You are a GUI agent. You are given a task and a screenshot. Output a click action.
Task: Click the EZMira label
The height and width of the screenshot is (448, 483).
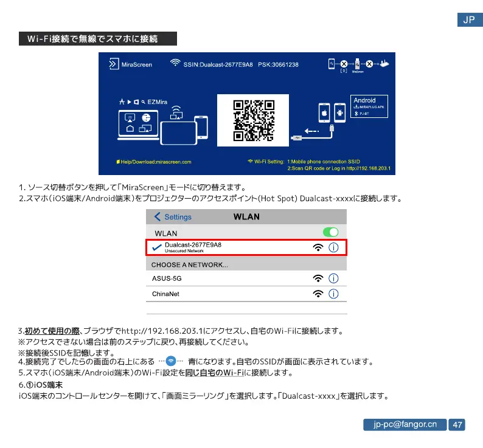tap(157, 102)
